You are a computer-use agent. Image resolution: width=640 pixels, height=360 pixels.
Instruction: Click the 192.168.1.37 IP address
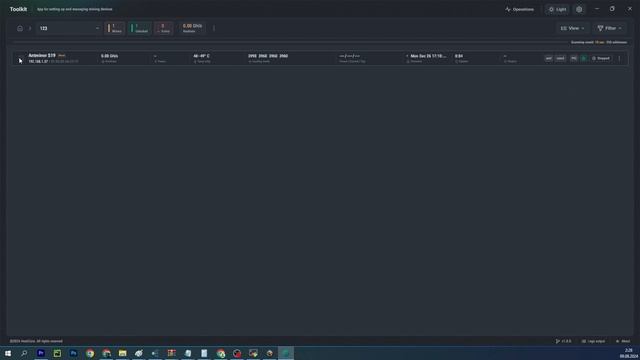tap(38, 62)
